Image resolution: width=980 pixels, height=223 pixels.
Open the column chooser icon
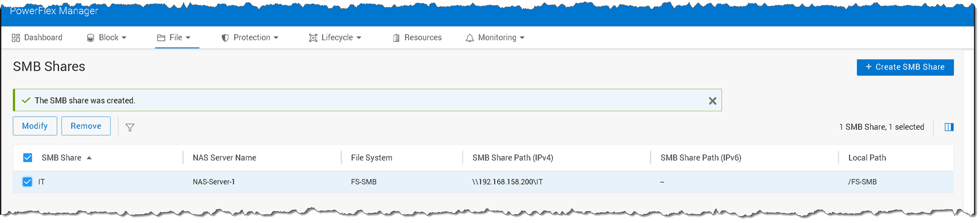(x=949, y=127)
